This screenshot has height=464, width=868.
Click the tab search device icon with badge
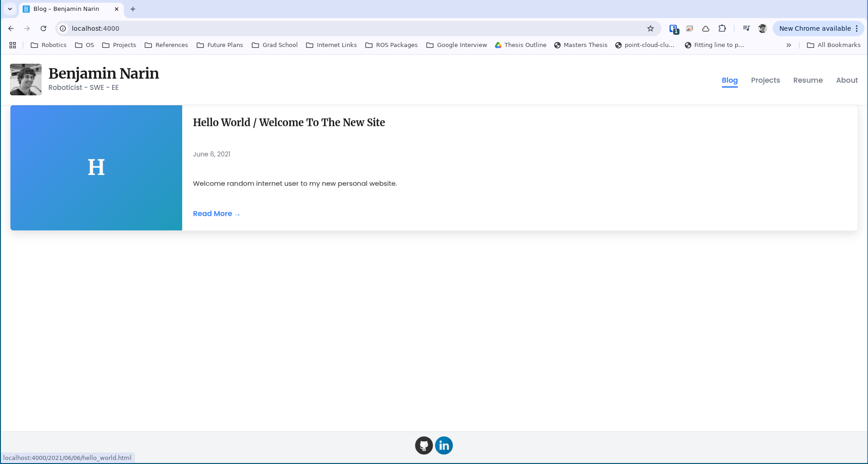tap(673, 28)
